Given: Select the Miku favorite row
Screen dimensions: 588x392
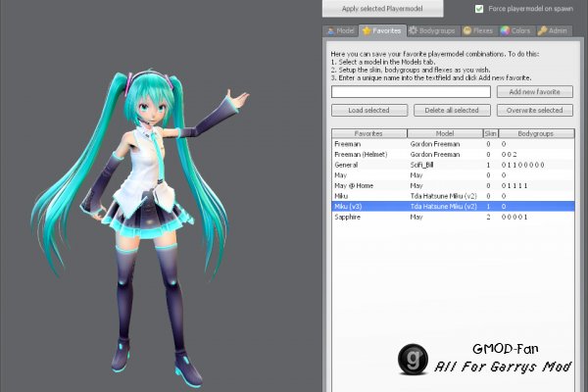Looking at the screenshot, I should coord(453,196).
